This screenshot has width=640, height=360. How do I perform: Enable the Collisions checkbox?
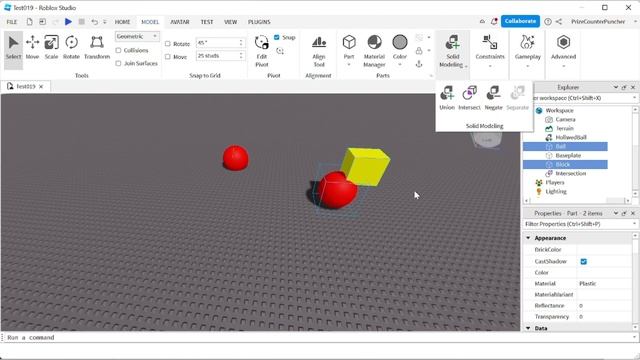pyautogui.click(x=118, y=50)
